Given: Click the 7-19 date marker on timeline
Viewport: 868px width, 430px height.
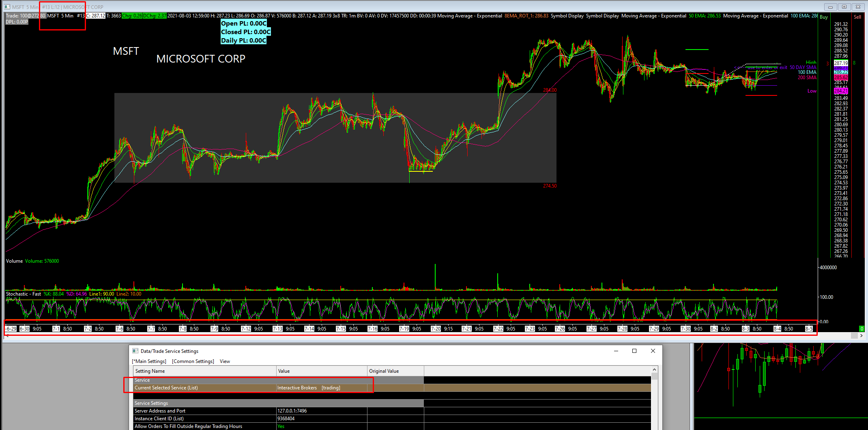Looking at the screenshot, I should point(404,329).
